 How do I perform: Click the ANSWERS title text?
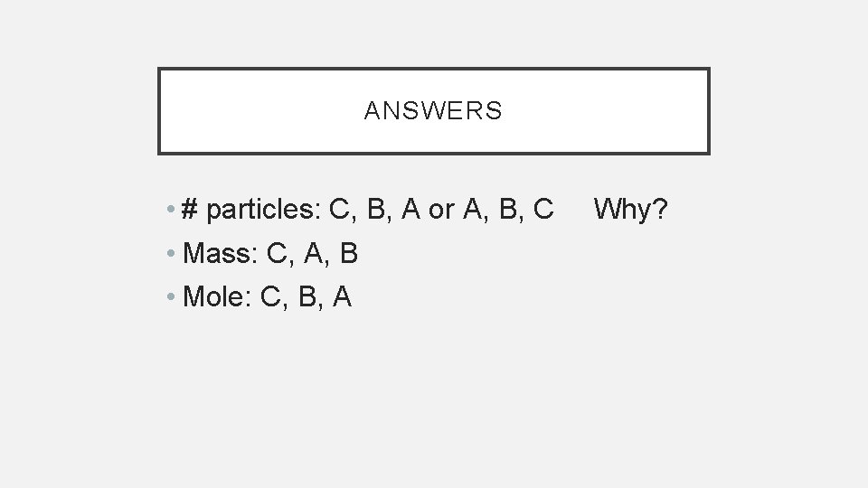tap(433, 111)
